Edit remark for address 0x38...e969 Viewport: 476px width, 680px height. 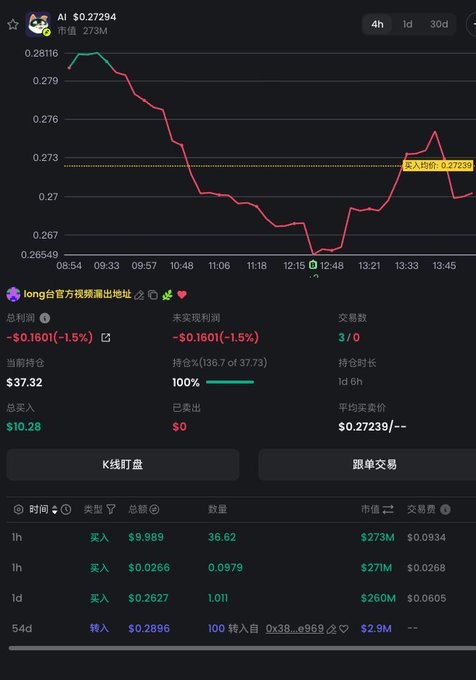tap(331, 629)
